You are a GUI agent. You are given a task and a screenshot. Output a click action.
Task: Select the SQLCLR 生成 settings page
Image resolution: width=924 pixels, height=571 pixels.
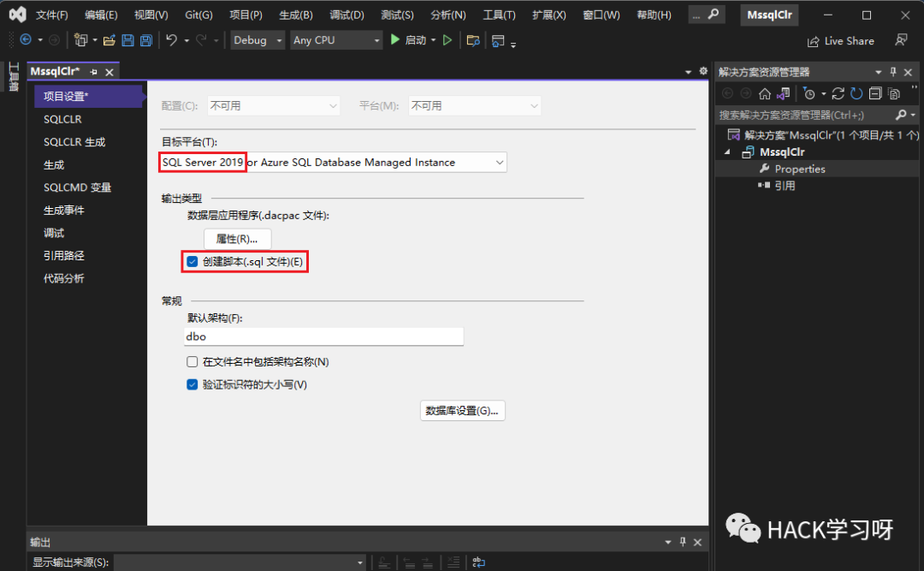point(87,142)
